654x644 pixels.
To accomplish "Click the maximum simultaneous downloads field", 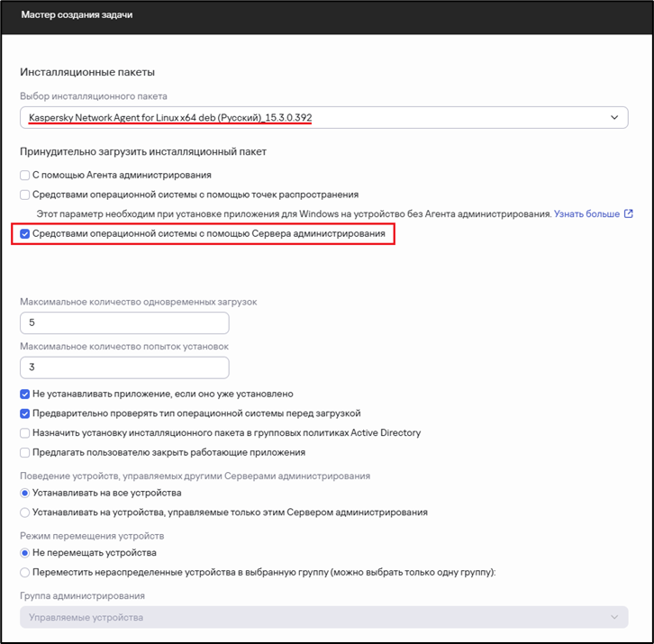I will click(124, 322).
